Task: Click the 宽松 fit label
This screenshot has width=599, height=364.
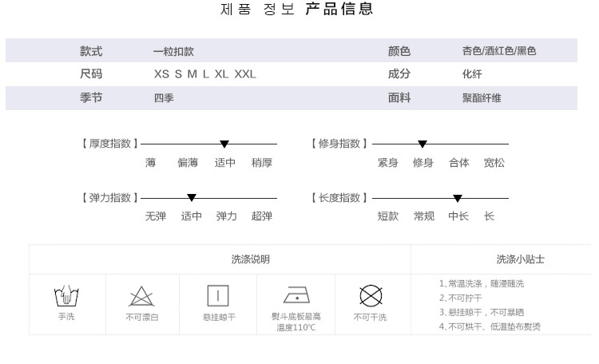Action: 494,163
